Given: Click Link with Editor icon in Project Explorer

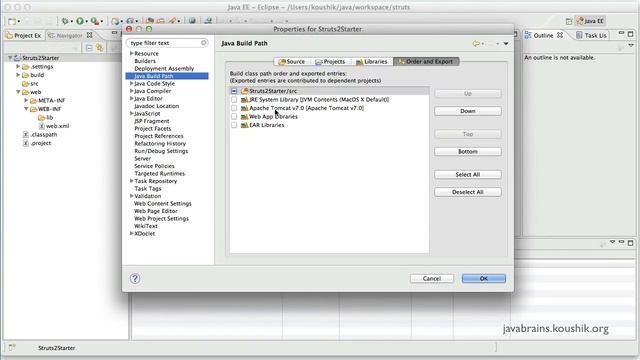Looking at the screenshot, I should point(100,48).
